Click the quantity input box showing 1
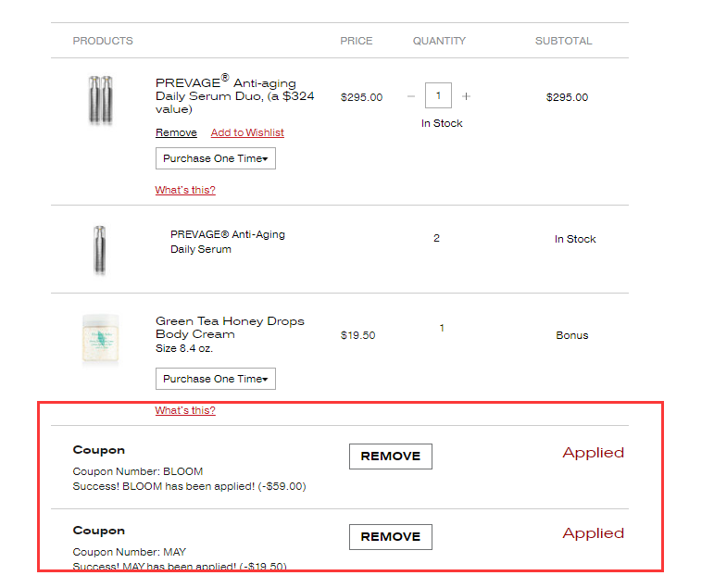This screenshot has height=588, width=714. pyautogui.click(x=438, y=95)
